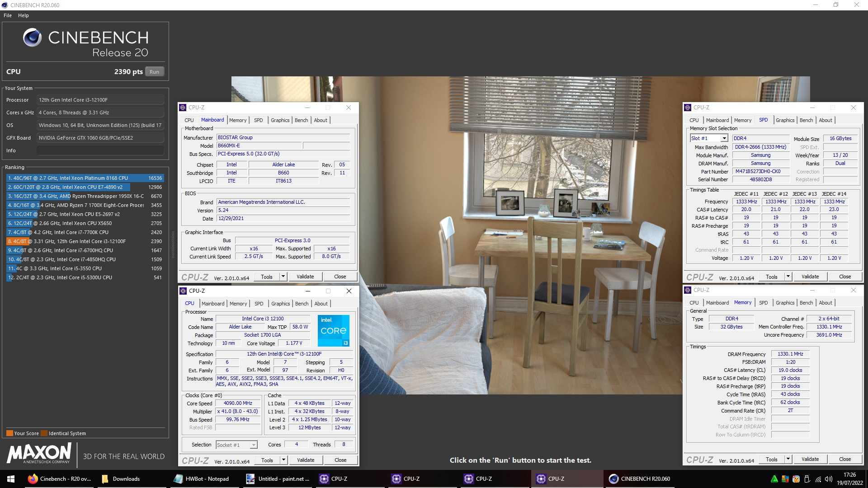
Task: Click Tools button in Mainboard window
Action: point(267,277)
